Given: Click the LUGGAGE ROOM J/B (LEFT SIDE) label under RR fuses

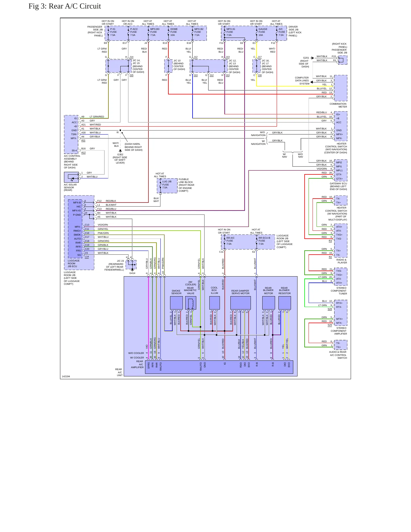Looking at the screenshot, I should tap(284, 241).
